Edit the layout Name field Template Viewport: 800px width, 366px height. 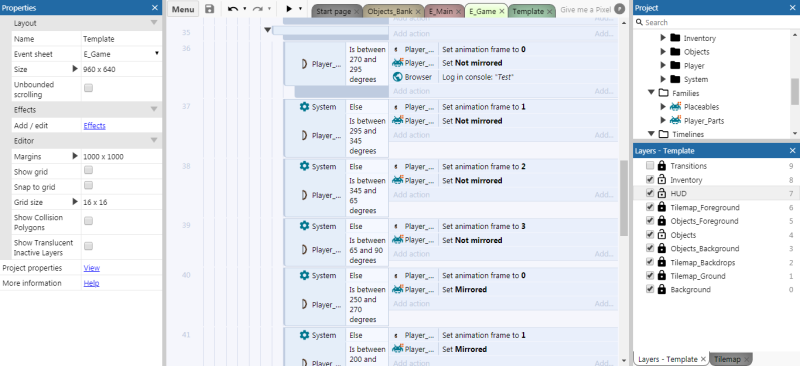[121, 39]
